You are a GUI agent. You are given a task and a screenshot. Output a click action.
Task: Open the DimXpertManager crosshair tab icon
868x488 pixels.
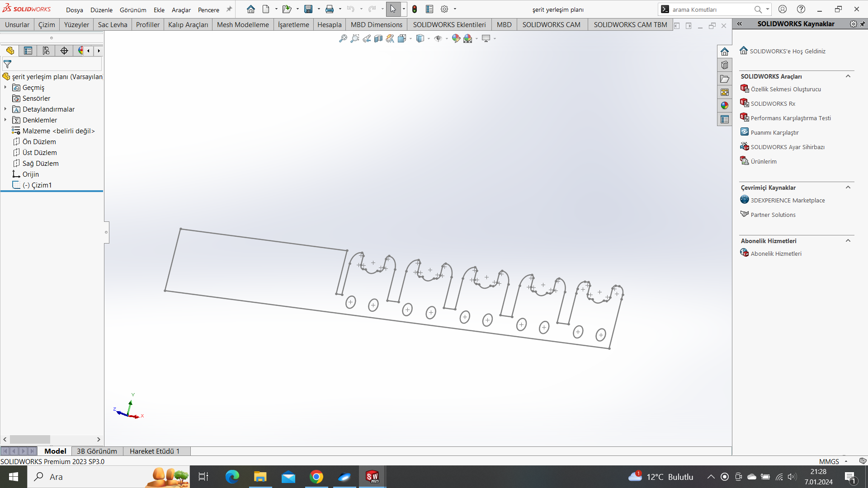[64, 51]
